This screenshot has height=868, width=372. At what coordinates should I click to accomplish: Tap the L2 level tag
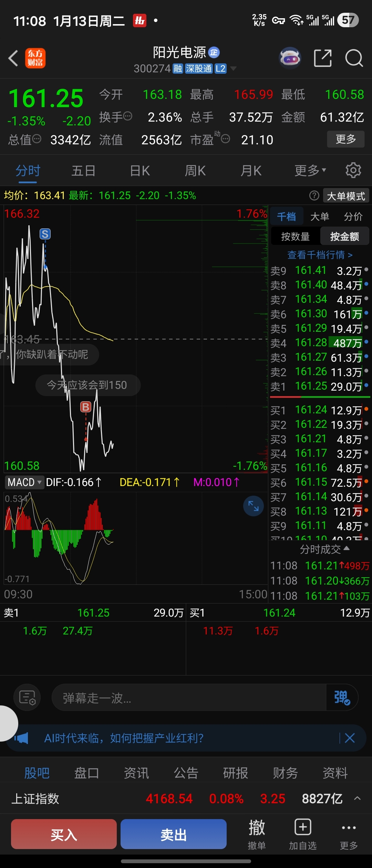click(x=220, y=69)
